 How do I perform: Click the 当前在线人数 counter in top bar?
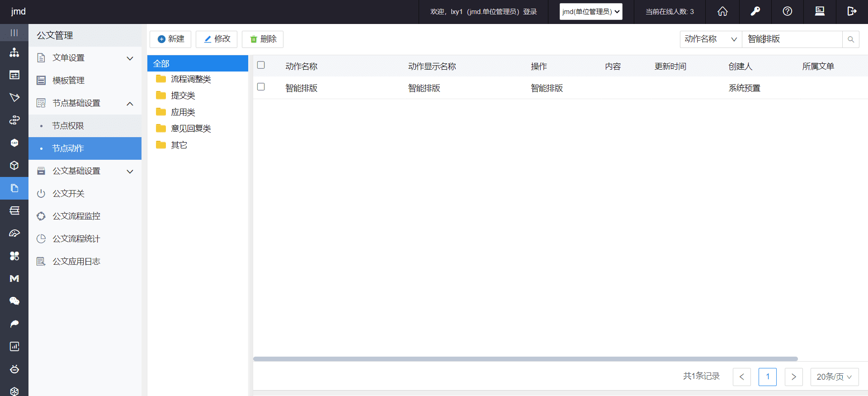tap(670, 12)
